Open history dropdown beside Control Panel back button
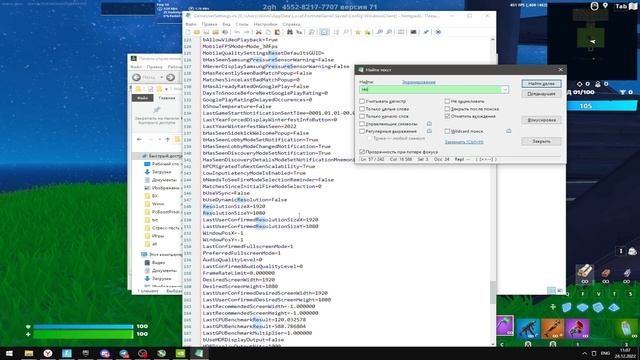 pyautogui.click(x=161, y=77)
